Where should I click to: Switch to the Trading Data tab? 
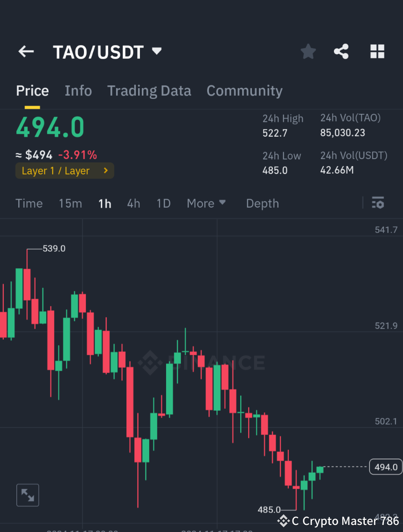149,91
